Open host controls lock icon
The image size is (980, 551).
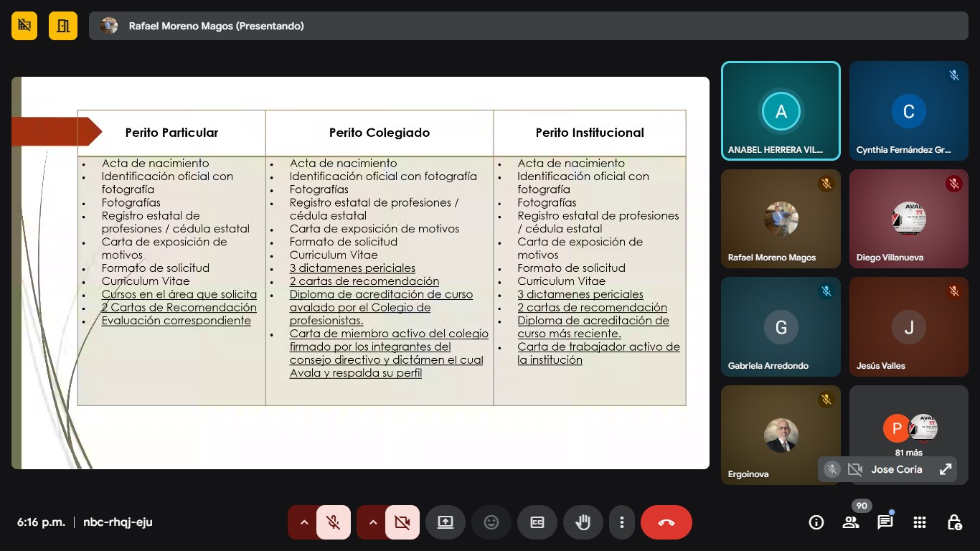click(954, 522)
